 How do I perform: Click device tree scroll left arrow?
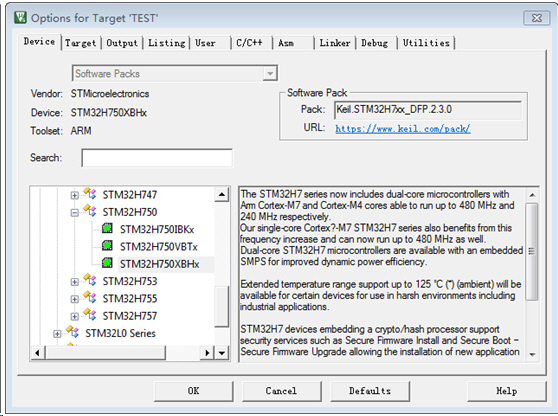pyautogui.click(x=37, y=353)
